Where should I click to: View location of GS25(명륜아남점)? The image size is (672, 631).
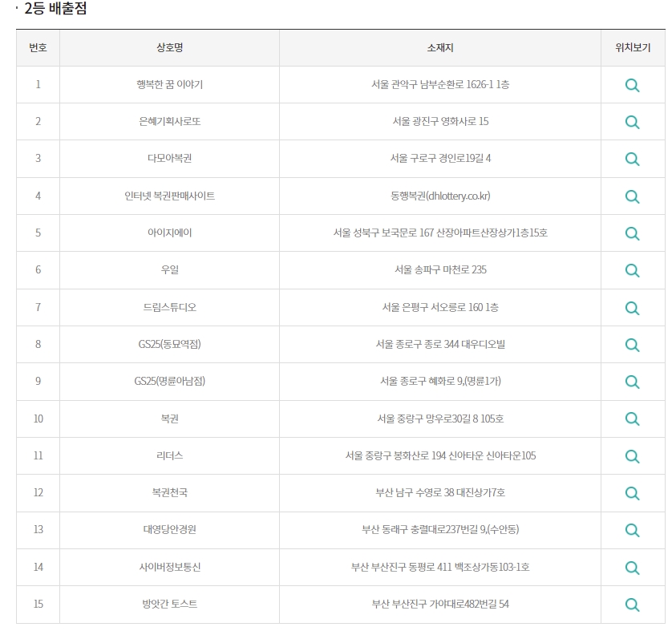pos(632,382)
